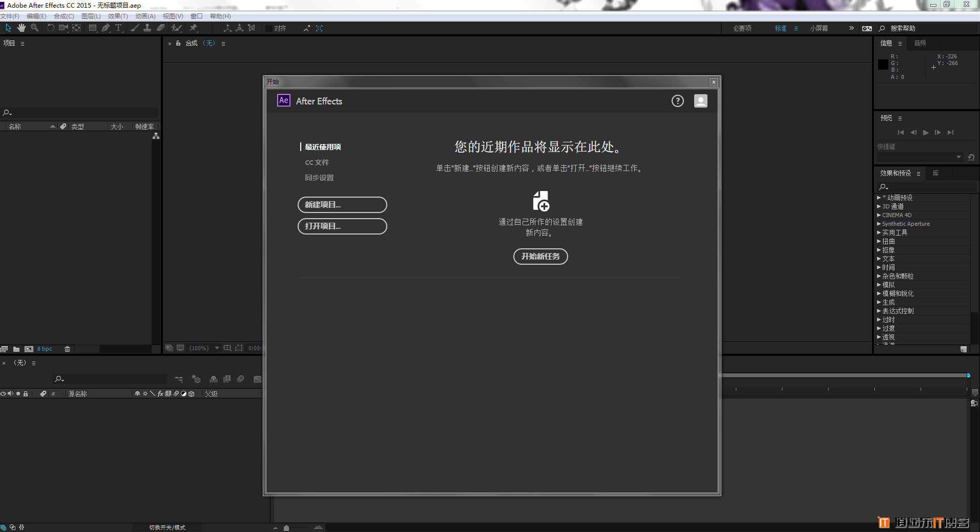Click the preview play button

[926, 133]
